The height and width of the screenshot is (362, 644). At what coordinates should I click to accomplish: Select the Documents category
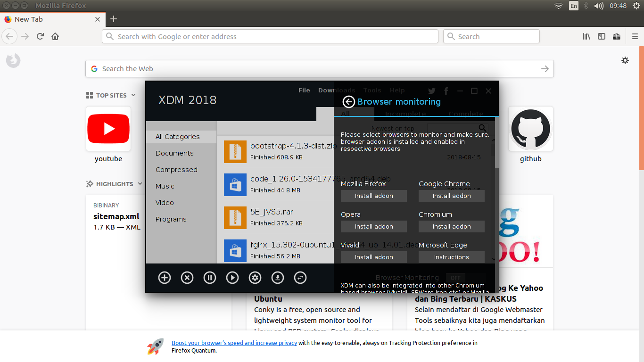tap(174, 153)
